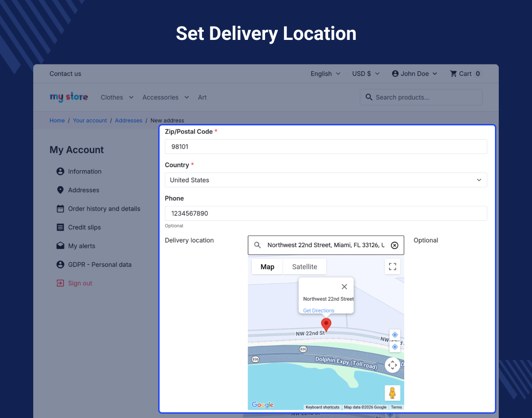This screenshot has height=418, width=532.
Task: Click the Addresses pin icon
Action: [60, 190]
